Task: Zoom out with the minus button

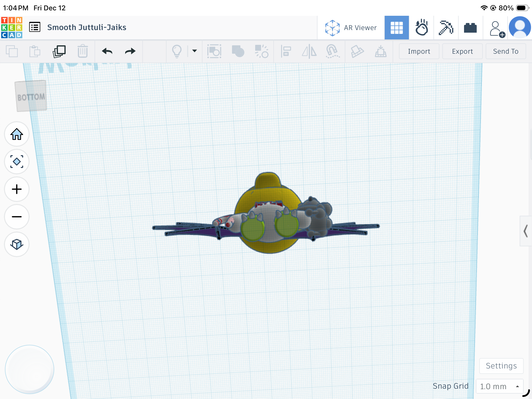Action: [17, 217]
